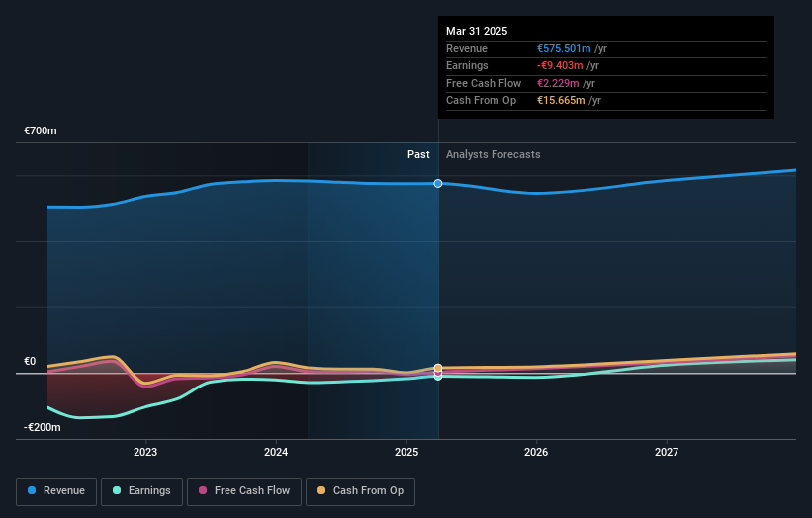
Task: Click the 2026 x-axis label
Action: tap(536, 453)
